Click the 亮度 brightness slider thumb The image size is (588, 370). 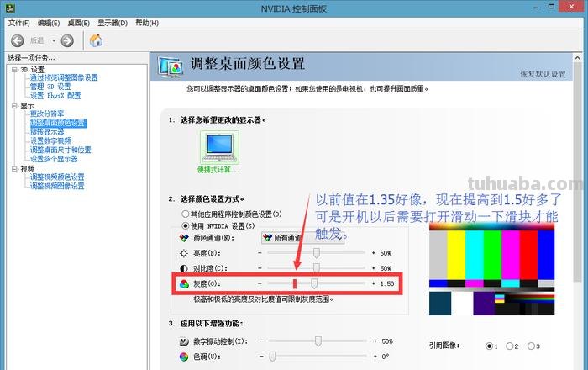click(317, 253)
